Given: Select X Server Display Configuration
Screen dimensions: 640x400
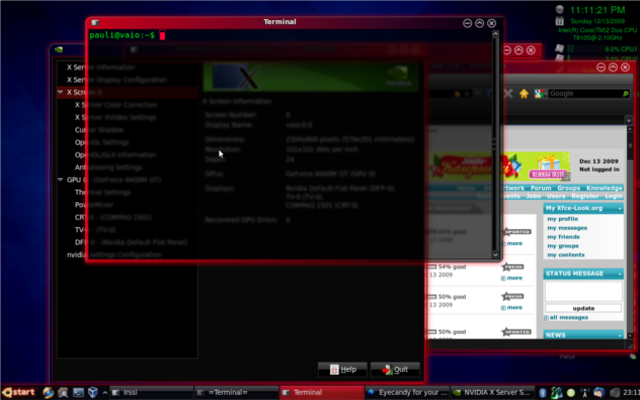Looking at the screenshot, I should click(117, 80).
